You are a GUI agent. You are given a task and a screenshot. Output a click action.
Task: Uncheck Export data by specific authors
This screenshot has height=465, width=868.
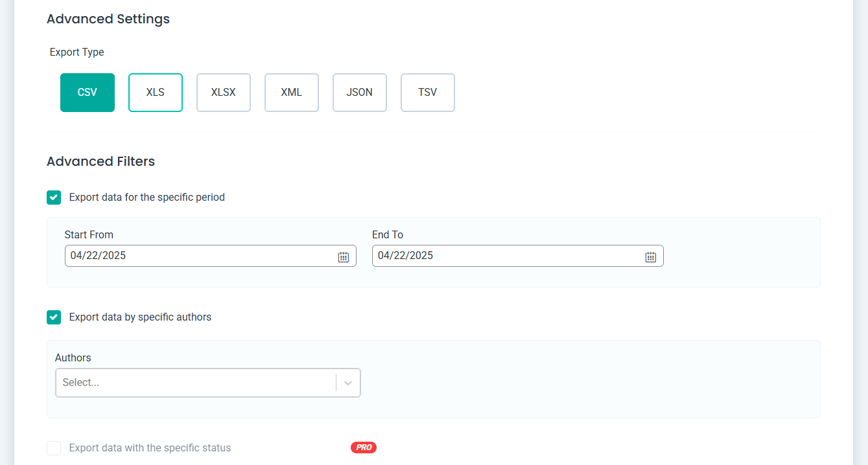tap(54, 317)
